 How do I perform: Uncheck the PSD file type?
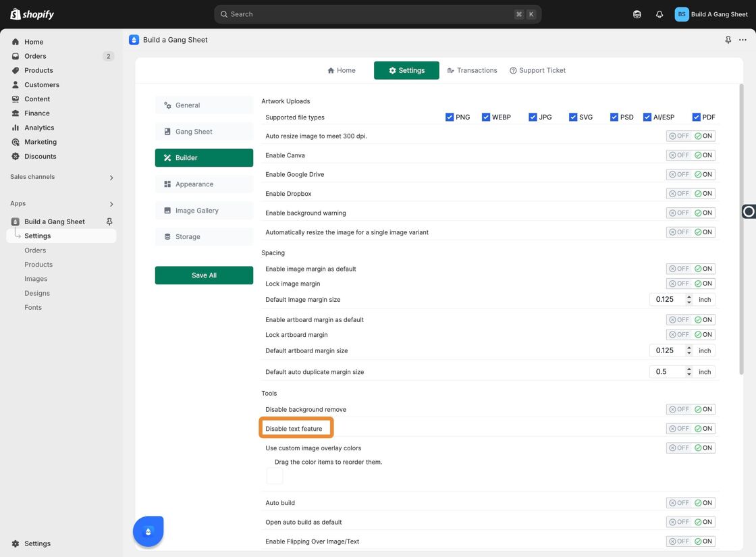pyautogui.click(x=614, y=117)
